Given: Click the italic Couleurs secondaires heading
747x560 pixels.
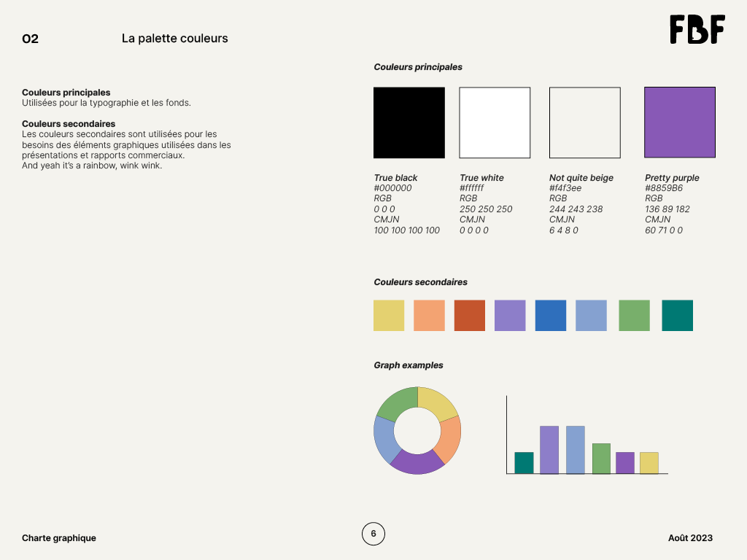Looking at the screenshot, I should click(x=421, y=282).
